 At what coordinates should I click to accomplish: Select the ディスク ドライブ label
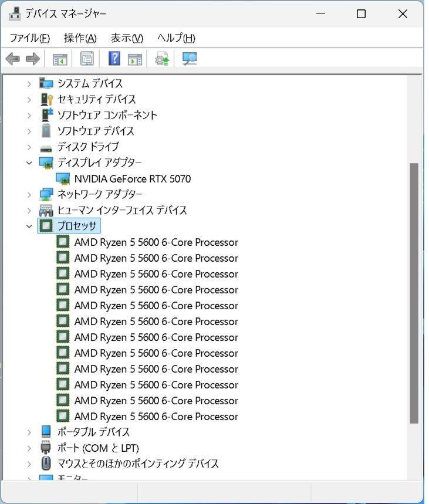(x=88, y=147)
